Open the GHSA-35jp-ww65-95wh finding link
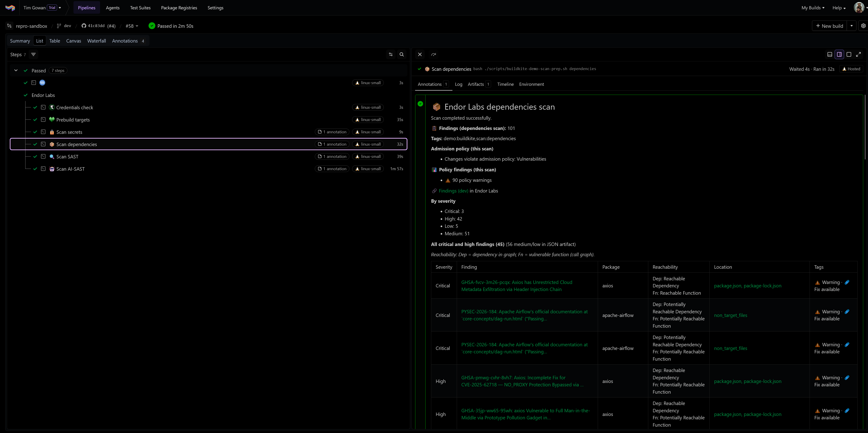The image size is (868, 433). point(525,414)
